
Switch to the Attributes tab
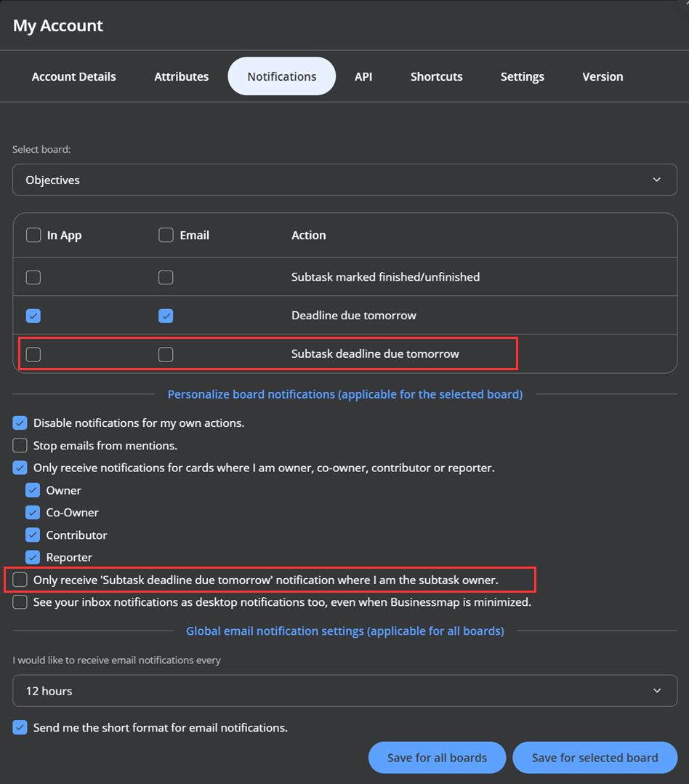(182, 76)
